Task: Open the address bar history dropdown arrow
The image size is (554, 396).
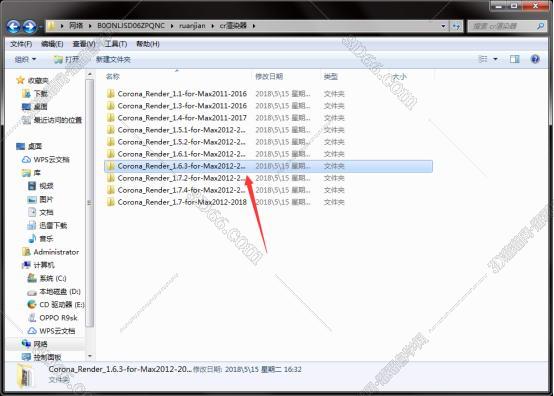Action: [x=443, y=26]
